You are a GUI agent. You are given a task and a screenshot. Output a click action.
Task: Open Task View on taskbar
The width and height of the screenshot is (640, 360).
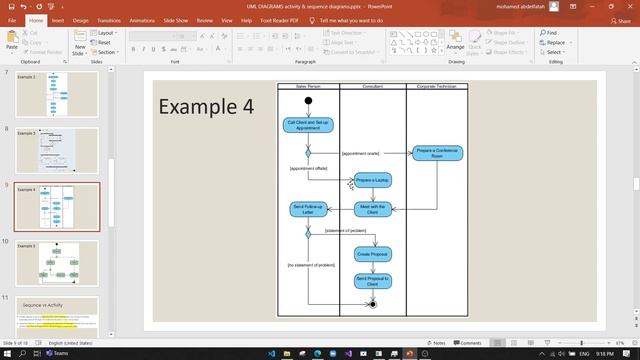[37, 353]
